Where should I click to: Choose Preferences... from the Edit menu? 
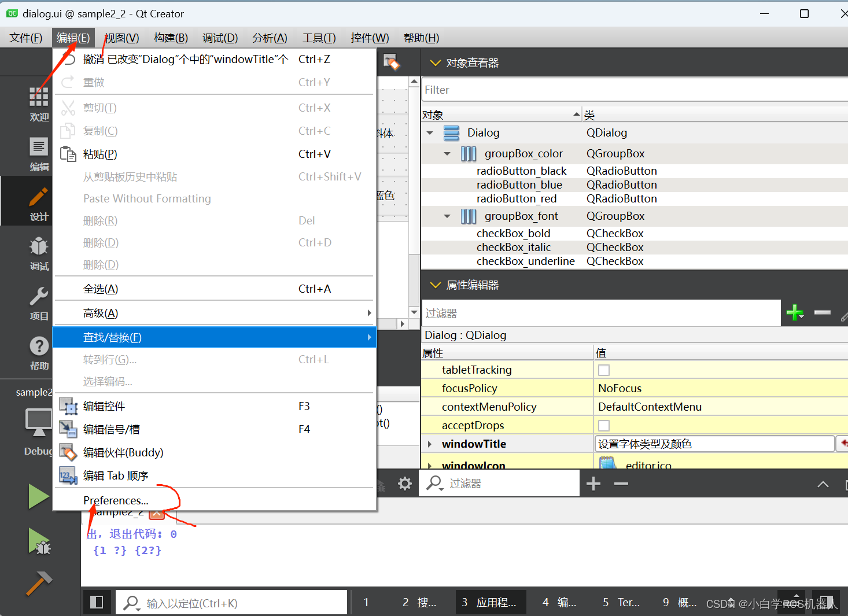pyautogui.click(x=215, y=500)
